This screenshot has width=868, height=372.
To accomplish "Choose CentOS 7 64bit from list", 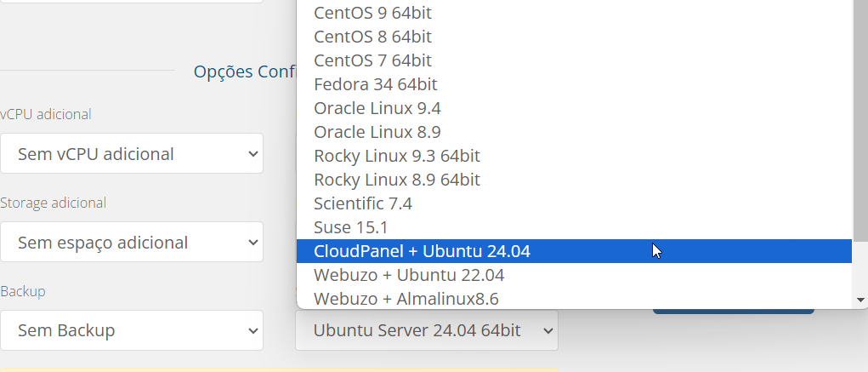I will [x=574, y=60].
